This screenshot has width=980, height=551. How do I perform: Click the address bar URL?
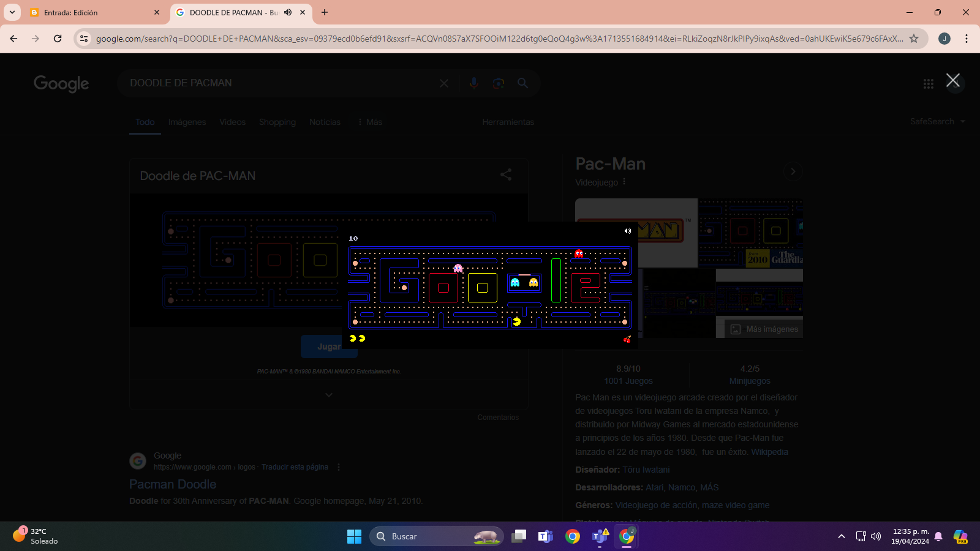[x=499, y=39]
